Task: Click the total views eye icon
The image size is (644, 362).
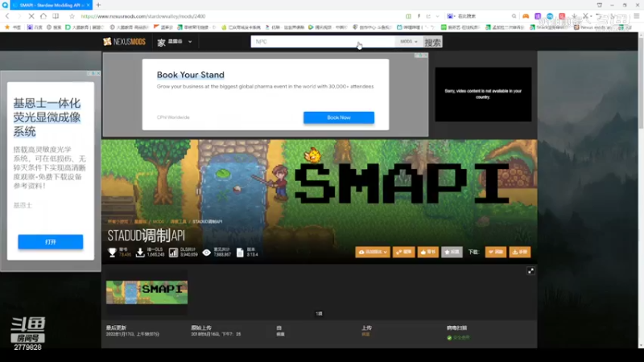Action: tap(207, 253)
